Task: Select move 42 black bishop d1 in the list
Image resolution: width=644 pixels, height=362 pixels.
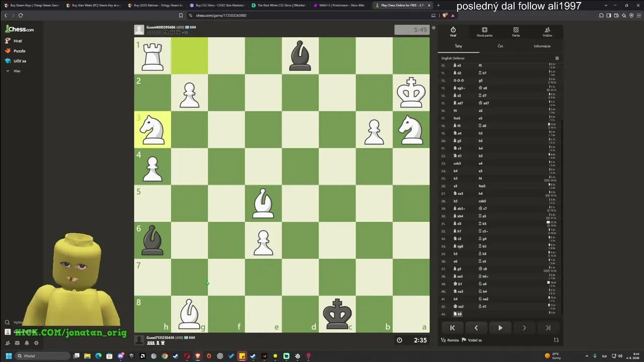Action: pyautogui.click(x=482, y=306)
